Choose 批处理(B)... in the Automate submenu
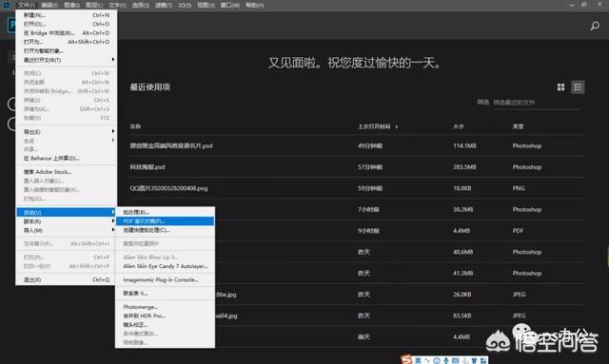 click(165, 212)
